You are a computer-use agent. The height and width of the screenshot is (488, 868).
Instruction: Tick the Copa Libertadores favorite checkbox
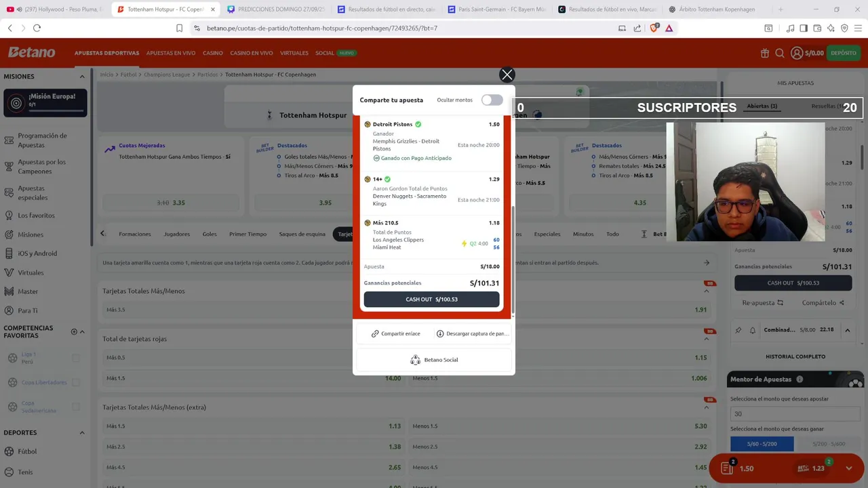[x=76, y=382]
